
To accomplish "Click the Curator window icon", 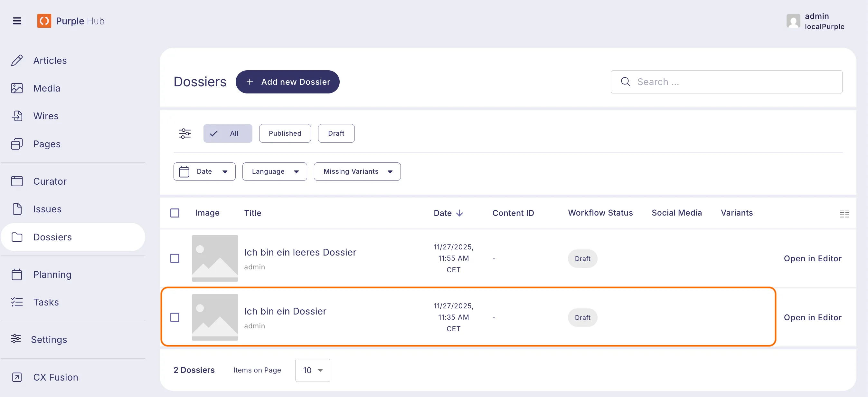I will pos(17,181).
